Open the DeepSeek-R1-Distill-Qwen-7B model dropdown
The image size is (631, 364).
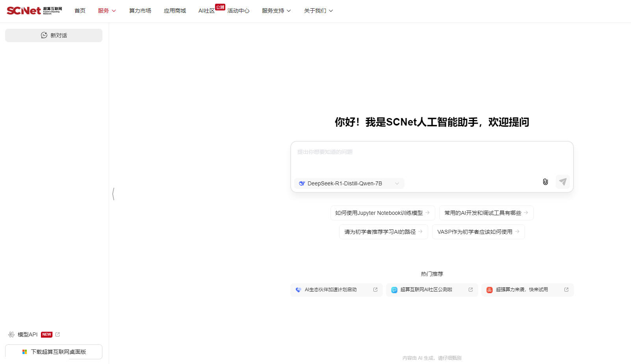(x=349, y=183)
